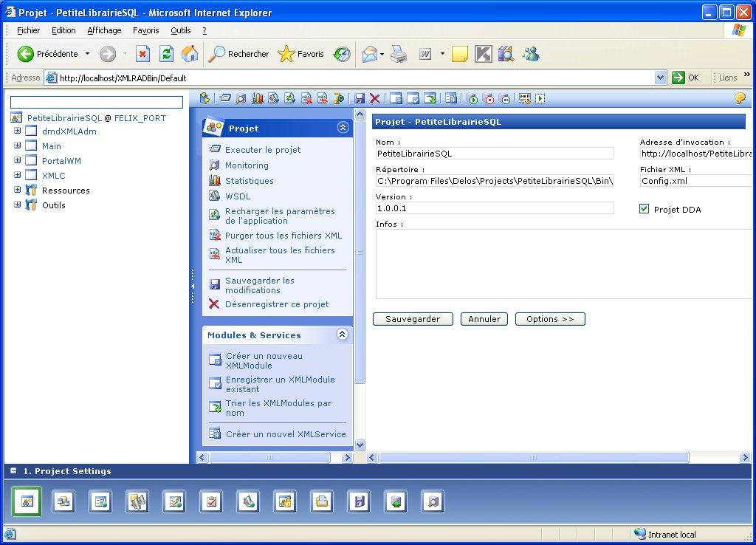756x545 pixels.
Task: Open the Favoris menu
Action: pos(145,30)
